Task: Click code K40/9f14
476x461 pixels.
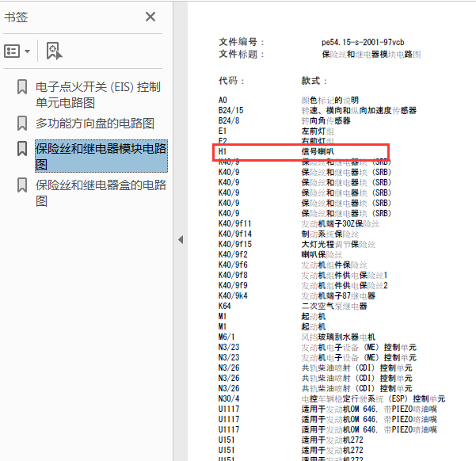Action: [234, 234]
